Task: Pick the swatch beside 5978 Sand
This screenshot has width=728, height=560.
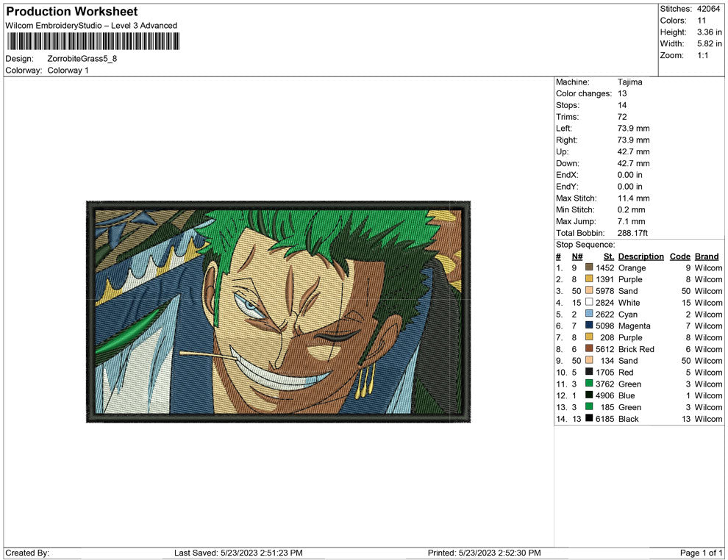Action: tap(589, 290)
